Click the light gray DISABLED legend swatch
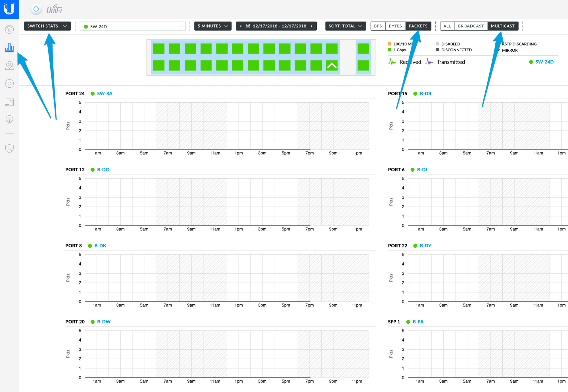This screenshot has width=568, height=392. click(437, 44)
